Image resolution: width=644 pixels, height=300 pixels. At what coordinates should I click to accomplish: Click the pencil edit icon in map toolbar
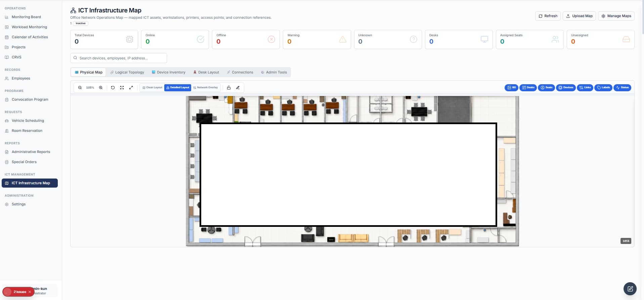click(x=238, y=88)
